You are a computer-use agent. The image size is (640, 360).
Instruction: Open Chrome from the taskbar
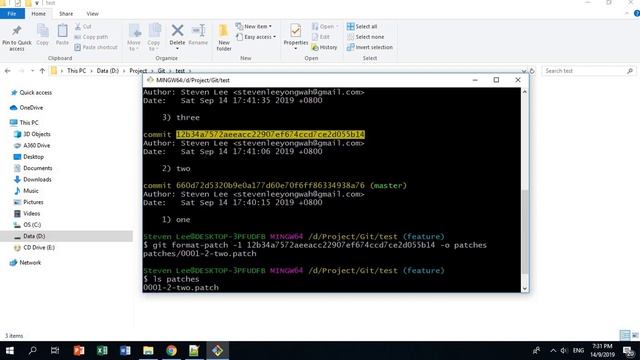coord(171,350)
